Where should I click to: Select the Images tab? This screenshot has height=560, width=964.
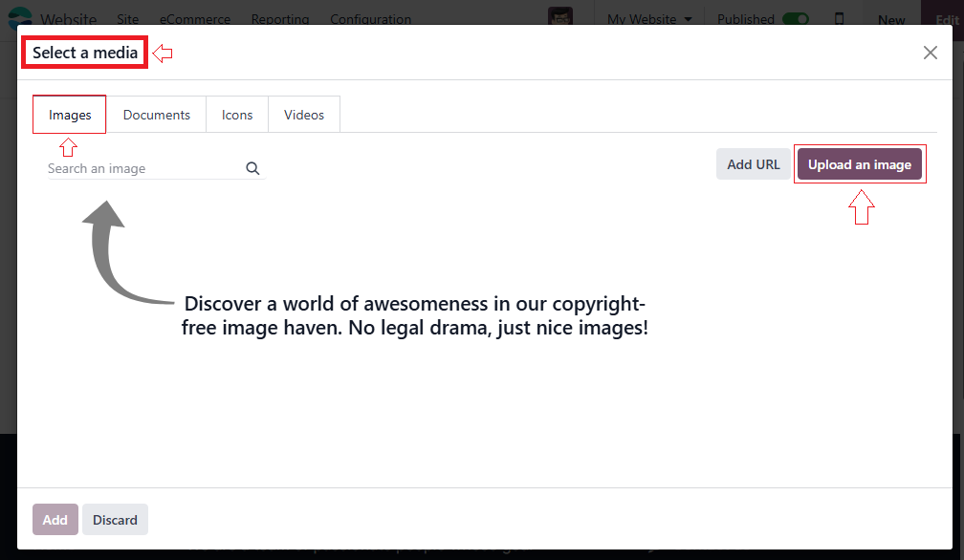click(x=69, y=114)
